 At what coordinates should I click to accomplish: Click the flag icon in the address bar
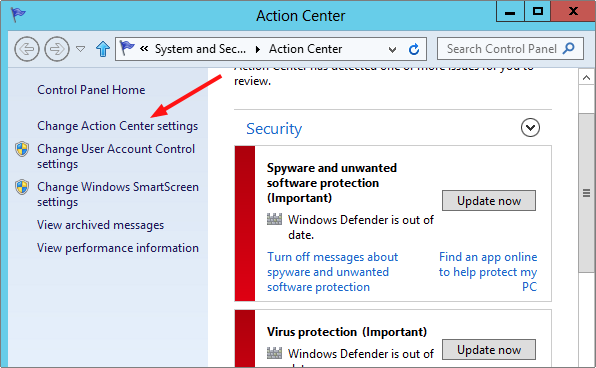click(x=127, y=48)
